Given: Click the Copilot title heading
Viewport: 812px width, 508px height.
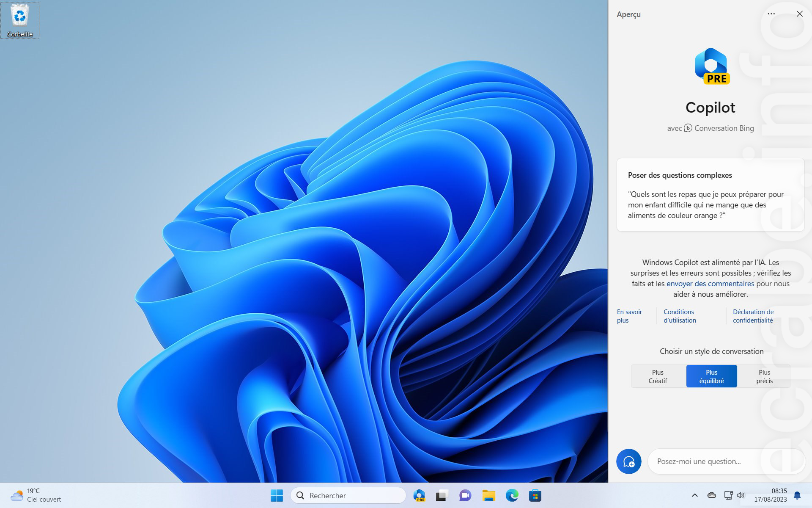Looking at the screenshot, I should pyautogui.click(x=710, y=108).
